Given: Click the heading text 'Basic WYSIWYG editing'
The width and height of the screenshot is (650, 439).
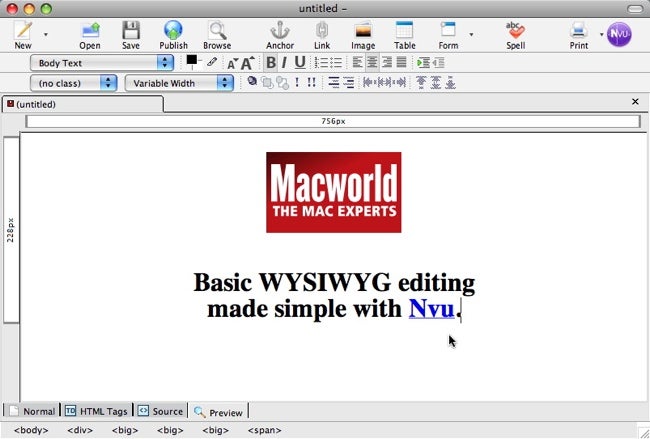Looking at the screenshot, I should point(334,283).
